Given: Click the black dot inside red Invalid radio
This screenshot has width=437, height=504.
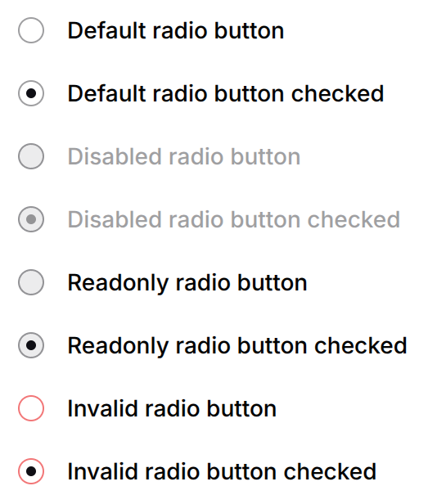Looking at the screenshot, I should click(x=31, y=471).
